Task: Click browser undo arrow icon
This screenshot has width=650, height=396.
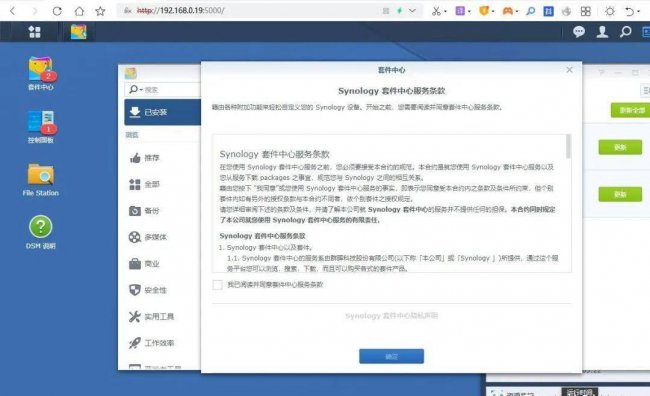Action: 630,11
